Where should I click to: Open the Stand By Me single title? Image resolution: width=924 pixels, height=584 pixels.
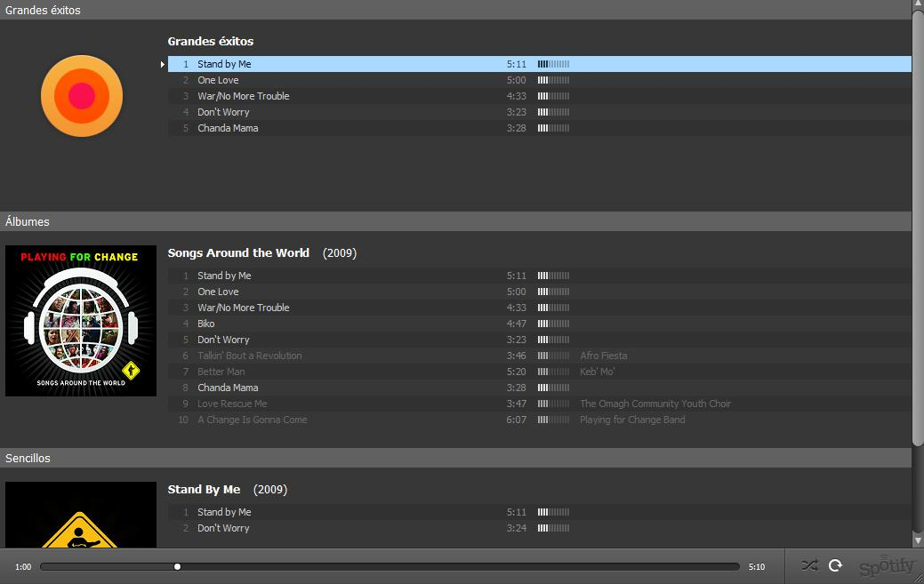(x=204, y=490)
